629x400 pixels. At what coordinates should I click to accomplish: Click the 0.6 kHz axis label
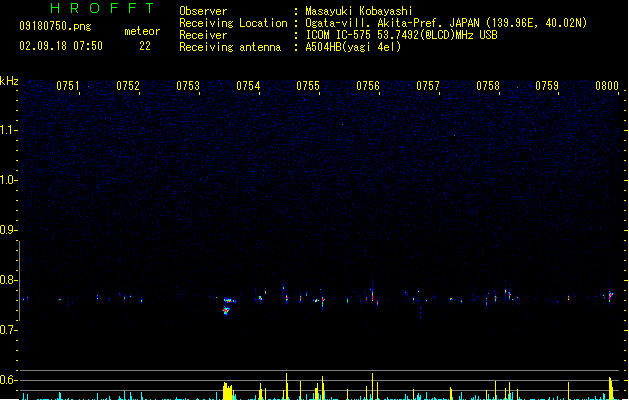tap(8, 380)
